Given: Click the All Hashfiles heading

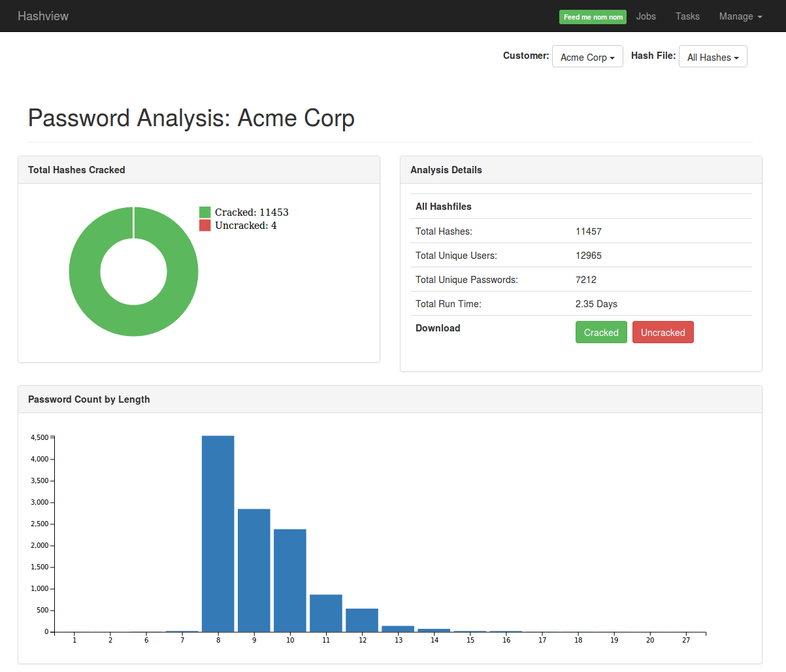Looking at the screenshot, I should (443, 207).
